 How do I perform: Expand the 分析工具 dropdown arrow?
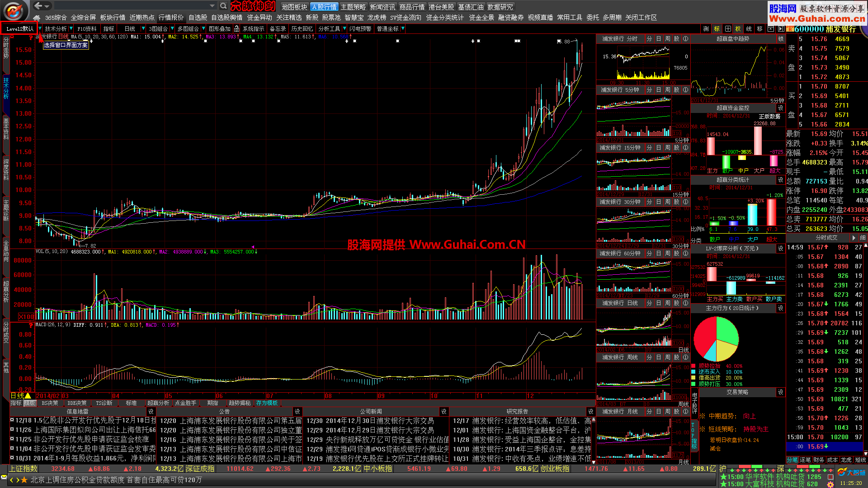tap(344, 28)
